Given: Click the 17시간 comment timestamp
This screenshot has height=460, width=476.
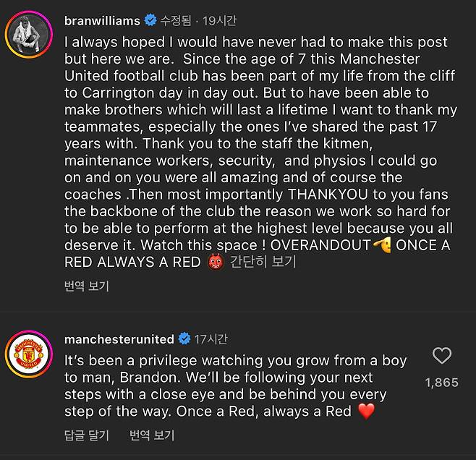Looking at the screenshot, I should [212, 338].
